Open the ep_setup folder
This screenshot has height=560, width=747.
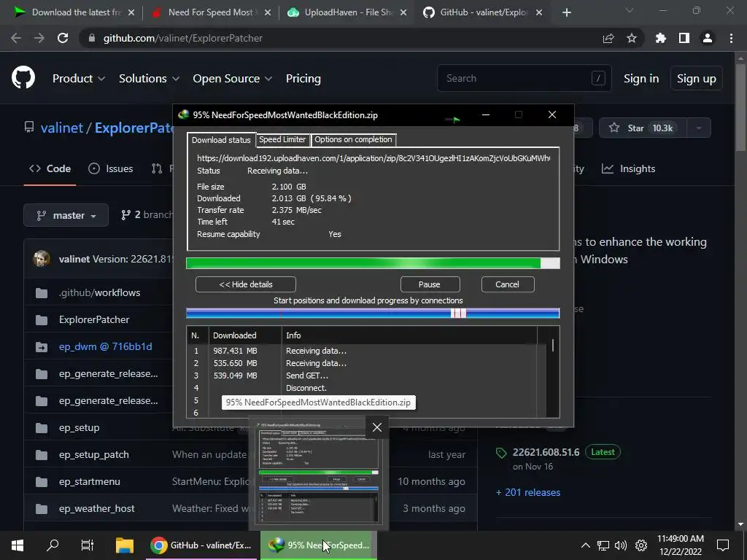coord(79,427)
